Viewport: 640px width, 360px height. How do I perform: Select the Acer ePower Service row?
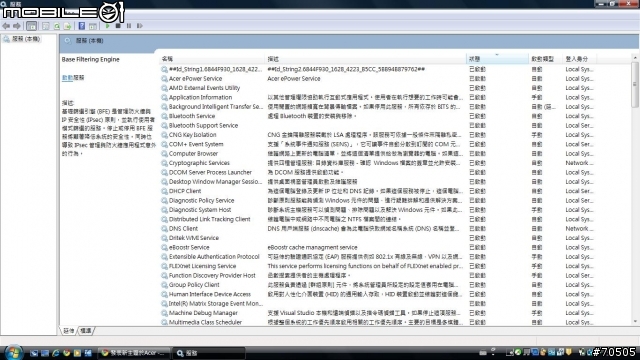[x=378, y=79]
